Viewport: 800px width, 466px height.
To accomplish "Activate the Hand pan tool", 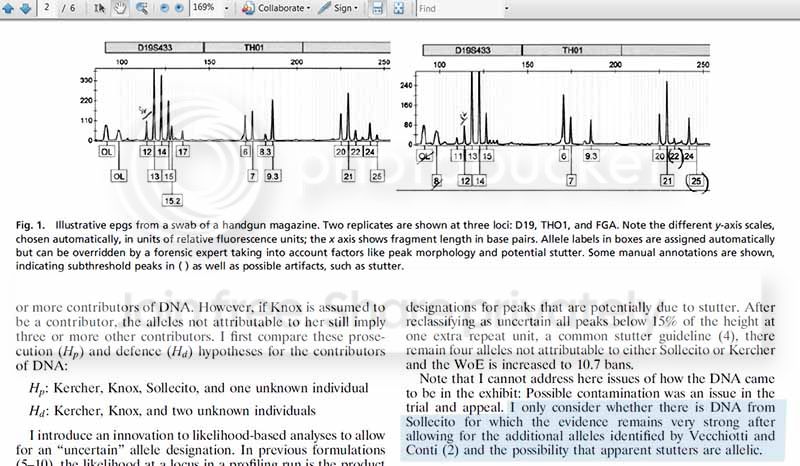I will 121,8.
